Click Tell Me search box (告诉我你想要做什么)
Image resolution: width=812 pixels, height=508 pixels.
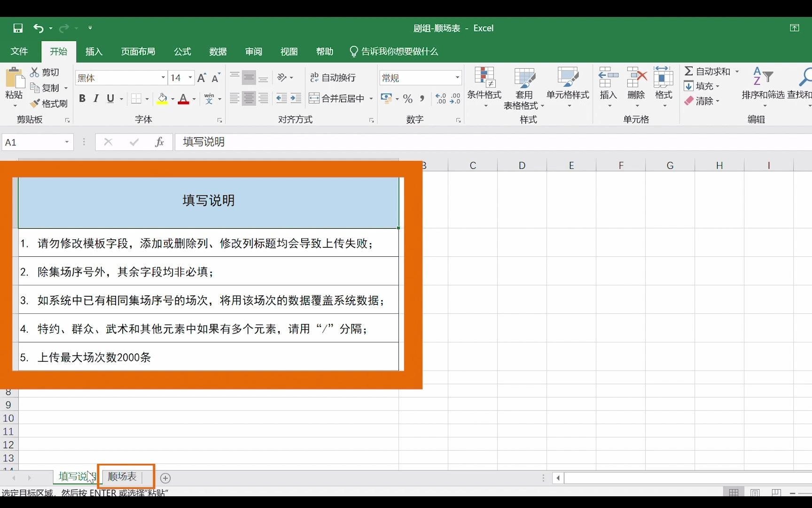coord(394,51)
